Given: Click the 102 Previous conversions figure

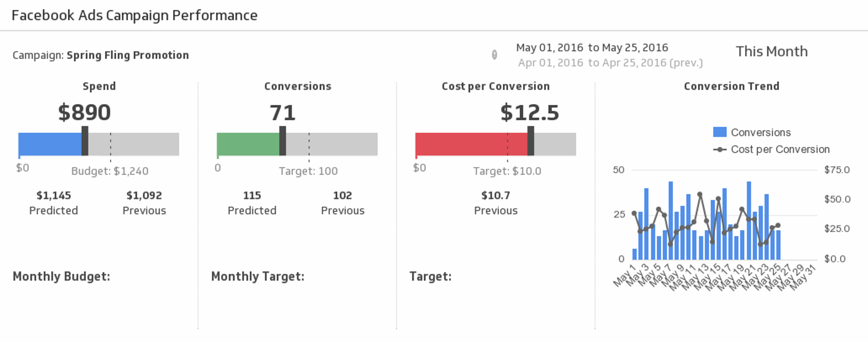Looking at the screenshot, I should [x=342, y=196].
